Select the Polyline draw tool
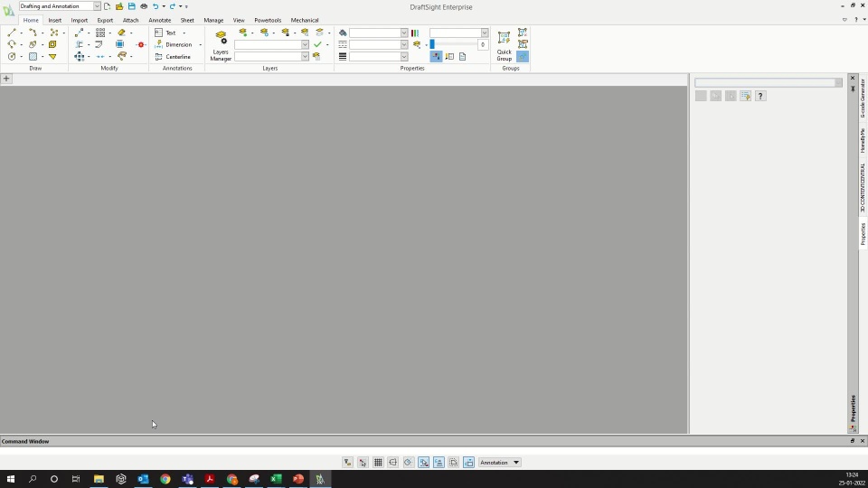The image size is (868, 488). (33, 33)
